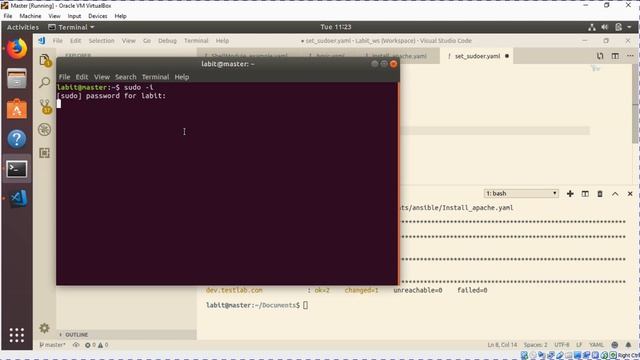This screenshot has height=360, width=640.
Task: Open the Terminal app menu in top bar
Action: 71,27
